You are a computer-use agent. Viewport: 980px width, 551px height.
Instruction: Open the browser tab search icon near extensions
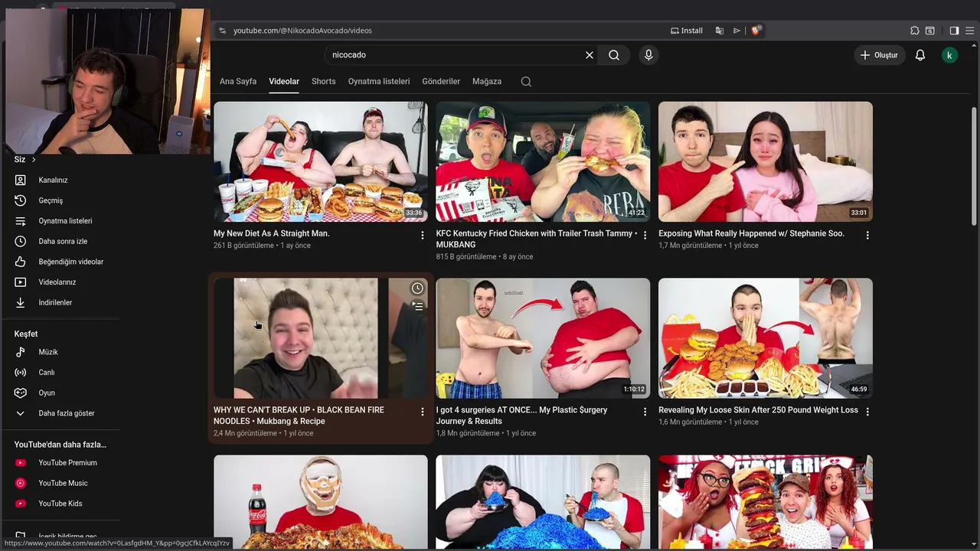pyautogui.click(x=930, y=31)
